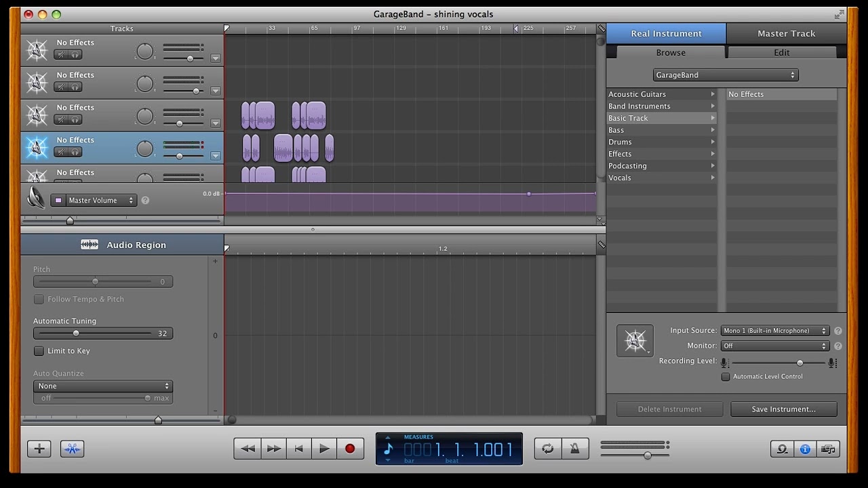The height and width of the screenshot is (488, 868).
Task: Switch to the Real Instrument tab
Action: pos(666,33)
